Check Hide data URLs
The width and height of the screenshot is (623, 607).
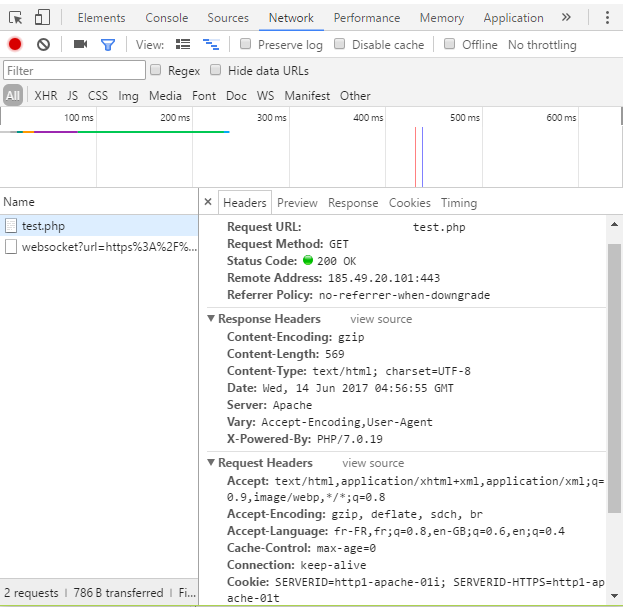click(x=215, y=70)
